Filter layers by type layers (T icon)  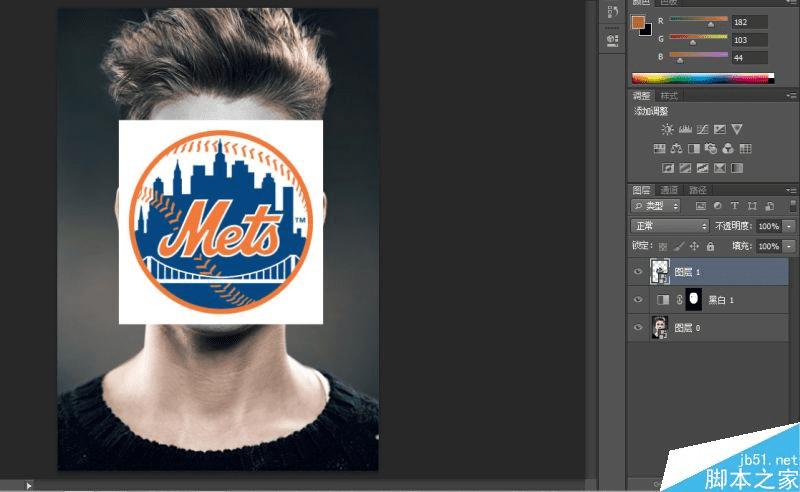tap(735, 206)
